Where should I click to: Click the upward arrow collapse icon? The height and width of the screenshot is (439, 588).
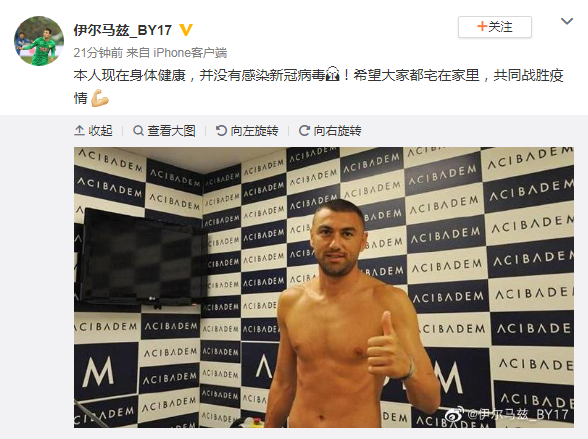(79, 130)
